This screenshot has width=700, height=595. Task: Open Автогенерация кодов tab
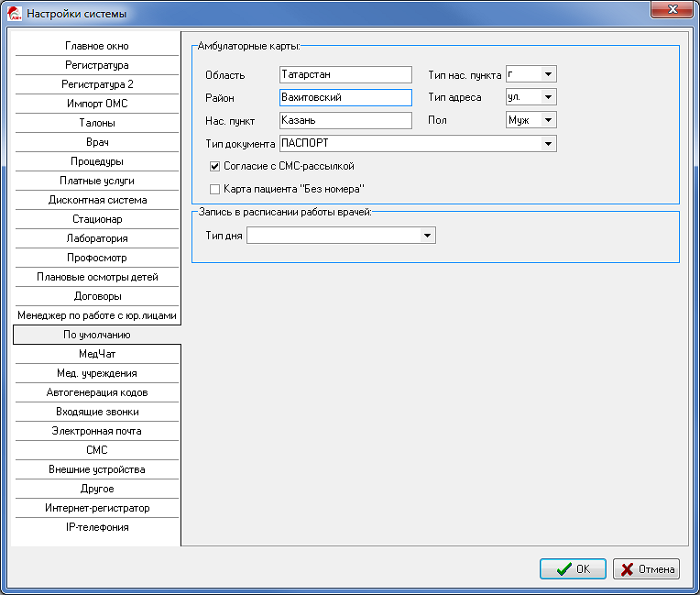97,392
